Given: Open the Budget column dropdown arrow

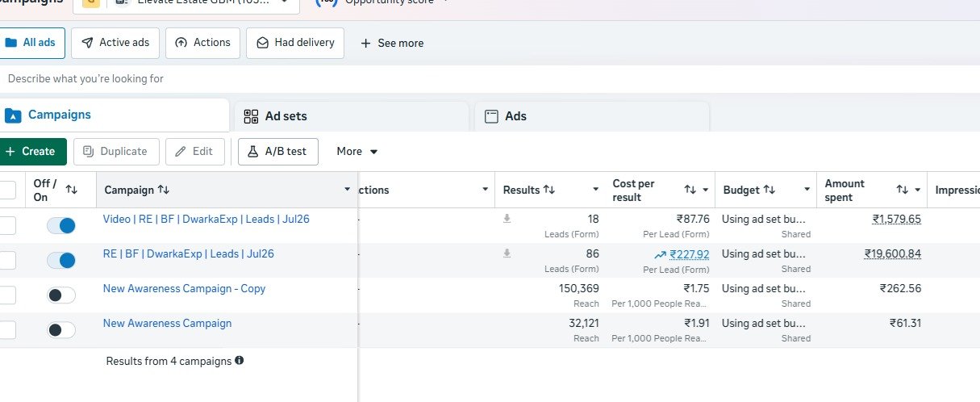Looking at the screenshot, I should (x=807, y=190).
